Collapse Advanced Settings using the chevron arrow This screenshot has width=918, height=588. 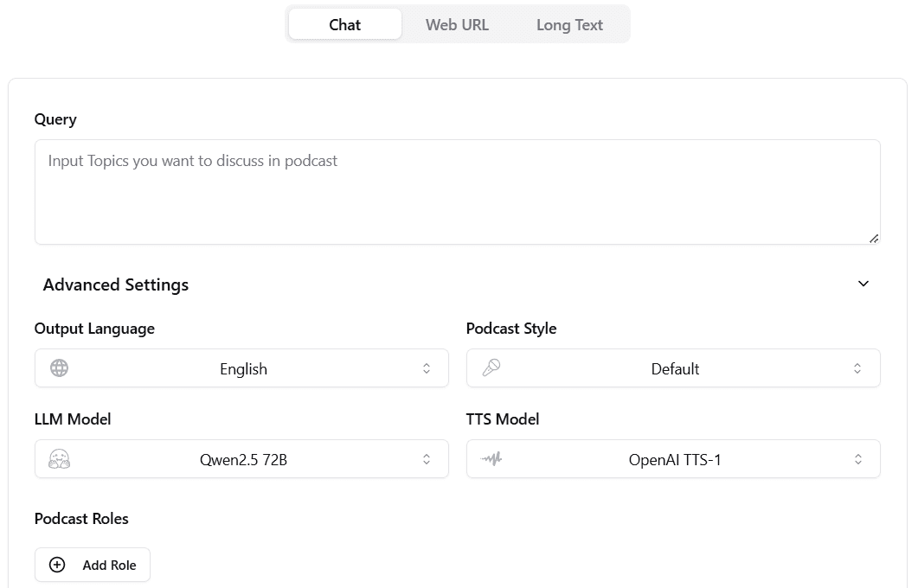[x=863, y=284]
